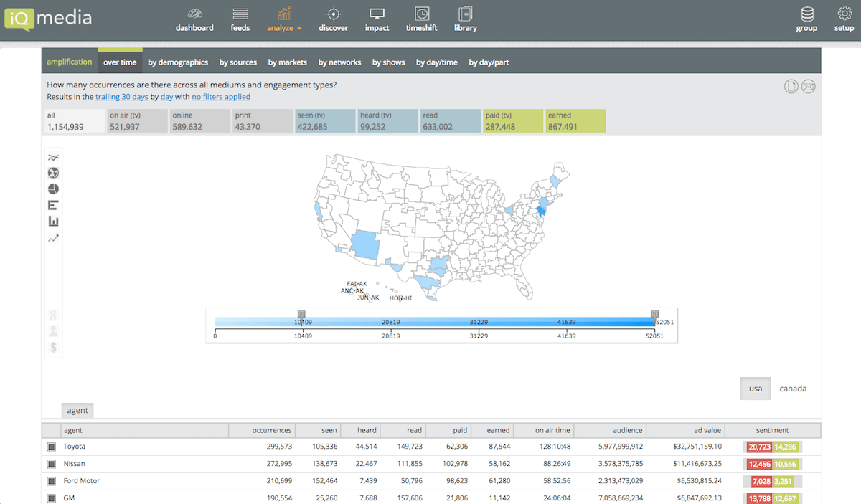Tick the checkbox for GM row
861x504 pixels.
tap(51, 498)
